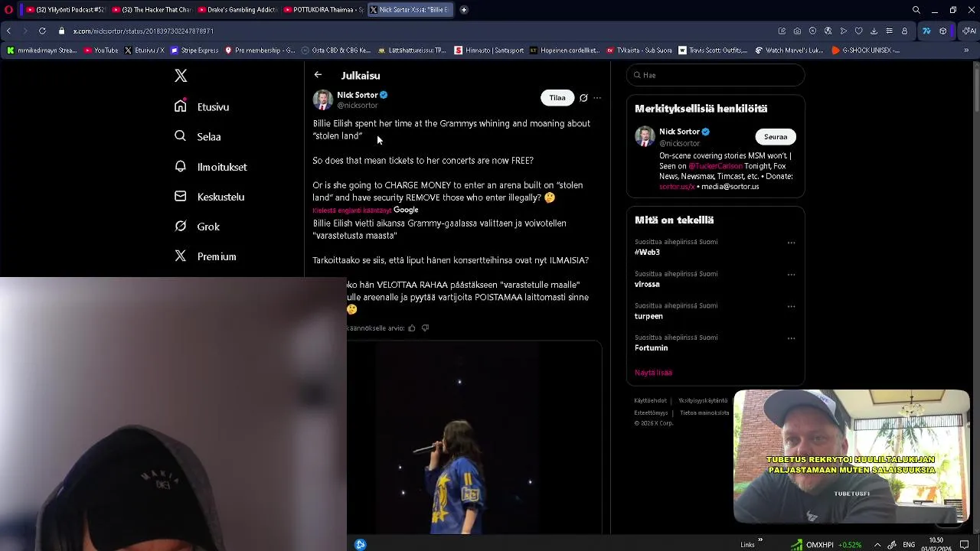
Task: Click the ENG language indicator
Action: [909, 545]
